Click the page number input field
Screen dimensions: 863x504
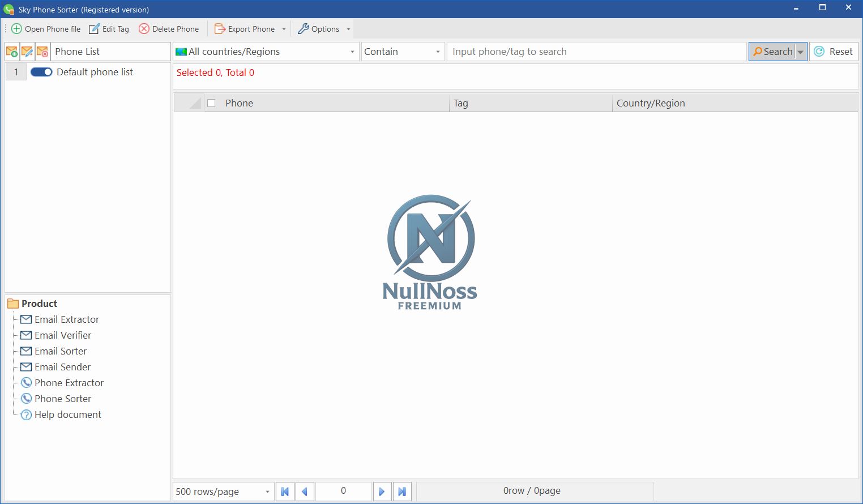pos(343,491)
